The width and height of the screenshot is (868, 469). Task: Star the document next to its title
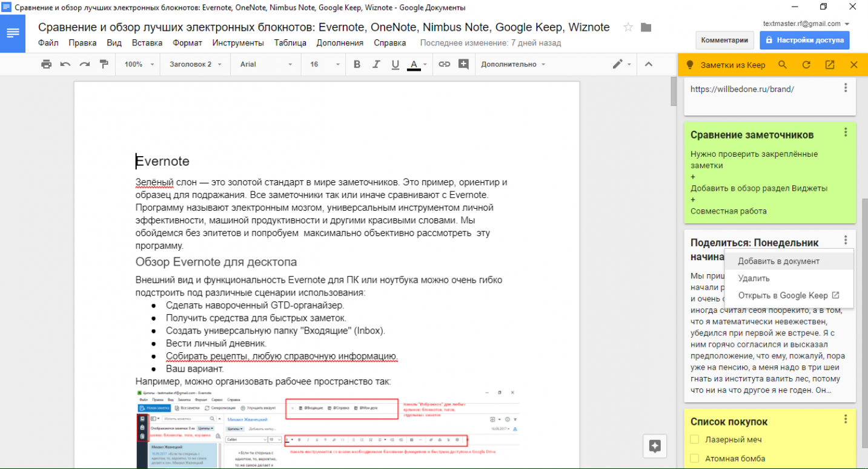coord(628,27)
